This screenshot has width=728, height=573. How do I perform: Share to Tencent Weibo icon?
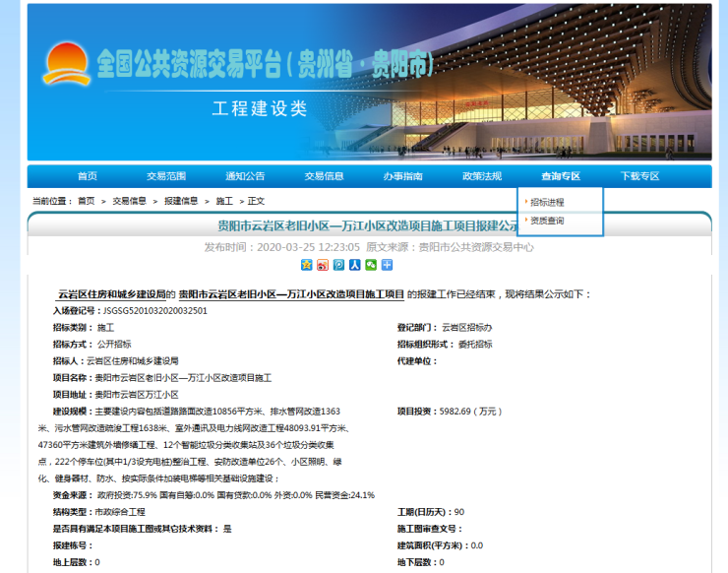tap(339, 265)
